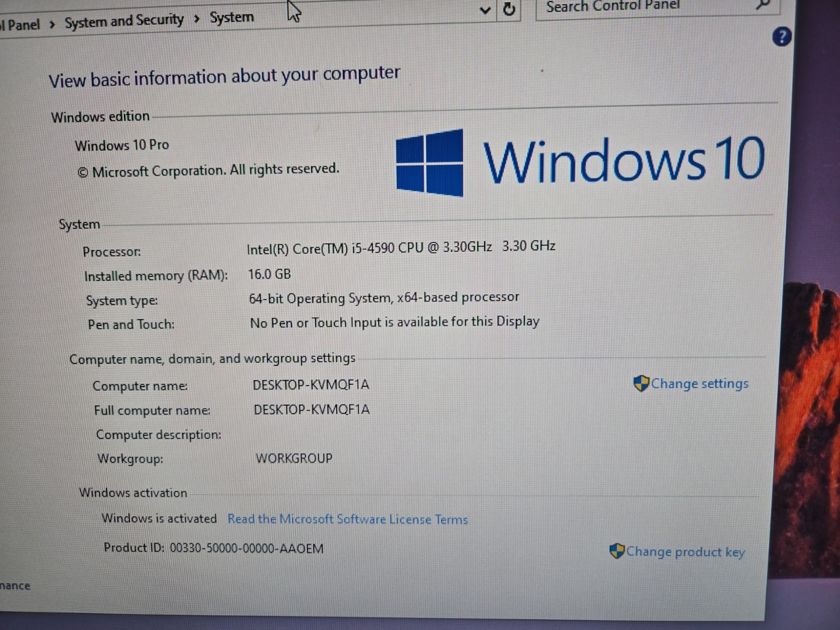The width and height of the screenshot is (840, 630).
Task: Click the WORKGROUP value
Action: (x=294, y=458)
